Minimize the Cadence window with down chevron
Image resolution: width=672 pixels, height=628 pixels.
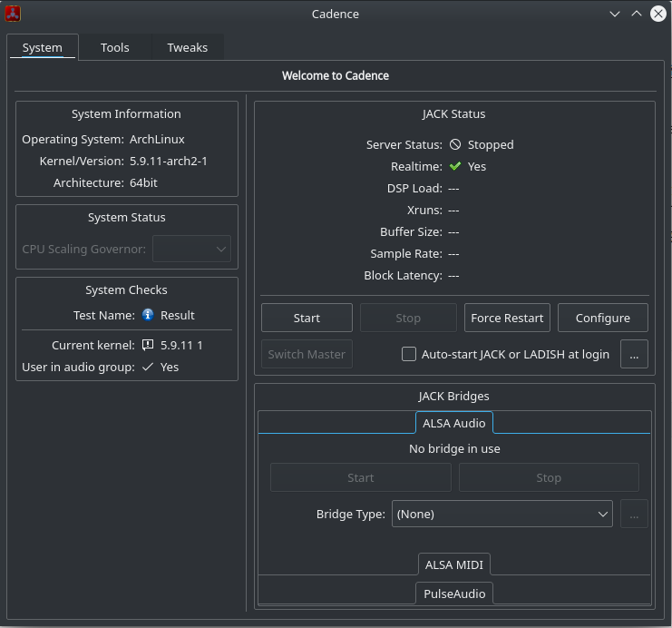[x=615, y=14]
